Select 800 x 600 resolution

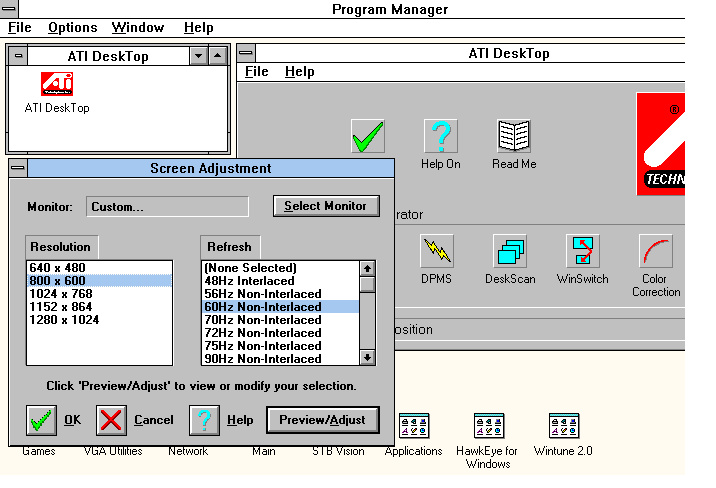pyautogui.click(x=99, y=281)
